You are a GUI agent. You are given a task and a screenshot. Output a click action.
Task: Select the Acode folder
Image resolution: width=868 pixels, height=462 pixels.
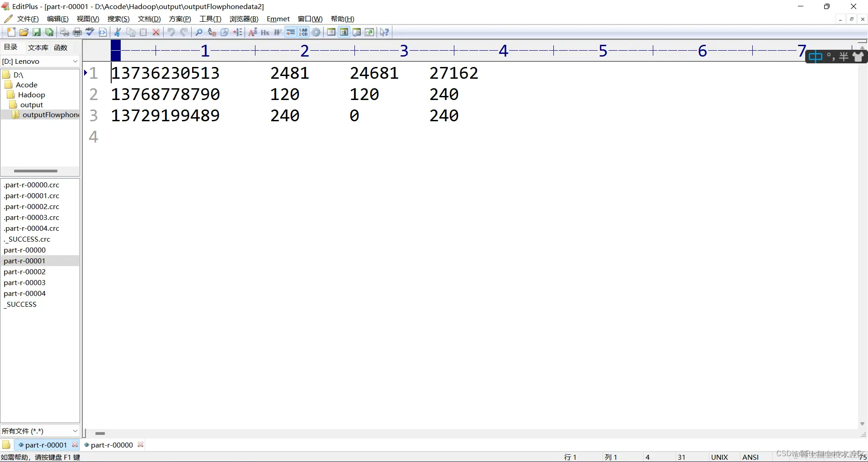click(x=26, y=85)
